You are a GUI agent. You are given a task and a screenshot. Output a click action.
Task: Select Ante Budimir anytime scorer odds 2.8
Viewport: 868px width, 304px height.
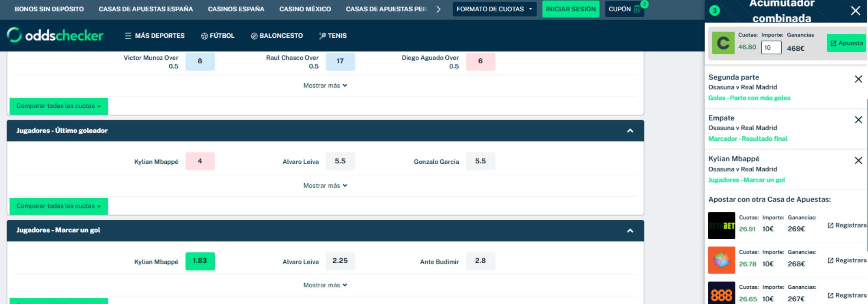click(480, 261)
